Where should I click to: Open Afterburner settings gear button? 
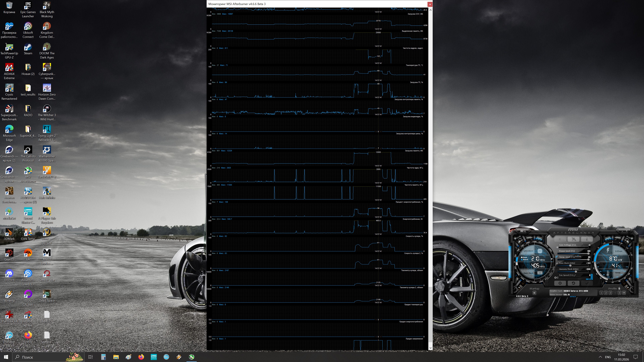[560, 283]
